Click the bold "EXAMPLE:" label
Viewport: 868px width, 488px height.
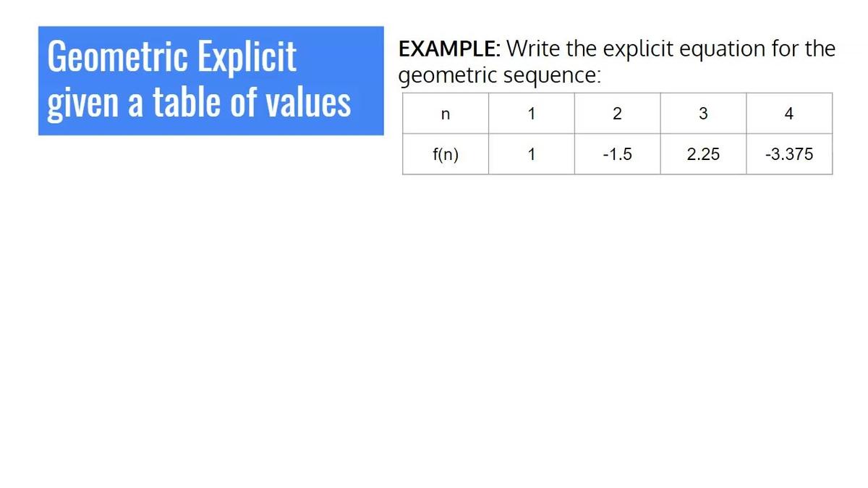point(448,49)
